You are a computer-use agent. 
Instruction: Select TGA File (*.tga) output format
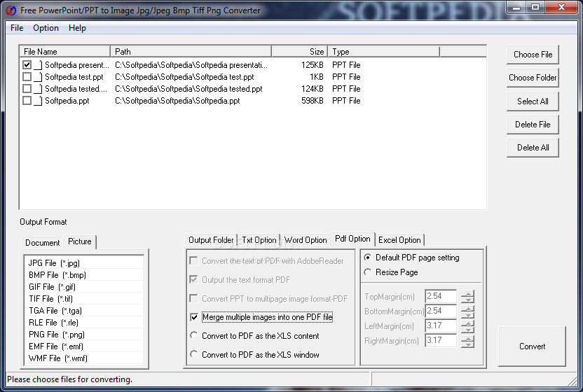pyautogui.click(x=83, y=311)
